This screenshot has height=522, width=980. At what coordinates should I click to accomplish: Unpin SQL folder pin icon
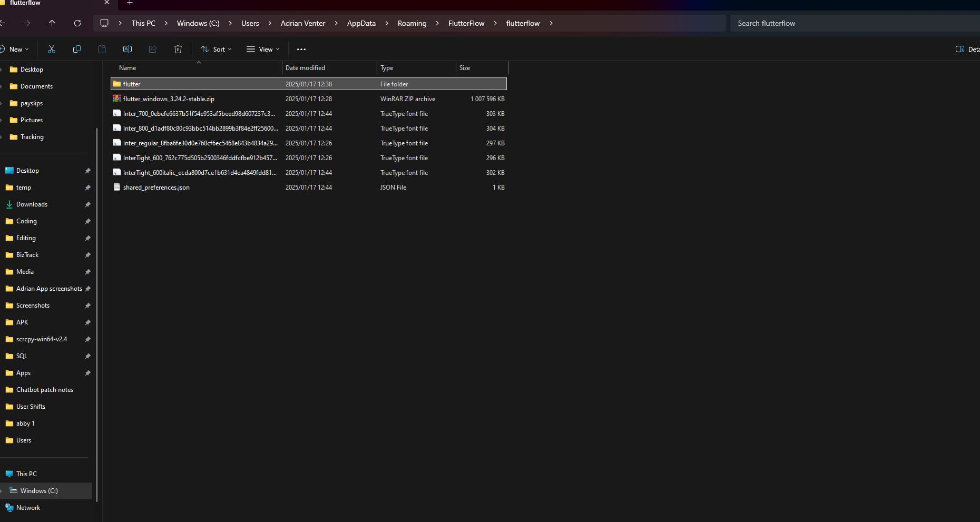[x=88, y=356]
